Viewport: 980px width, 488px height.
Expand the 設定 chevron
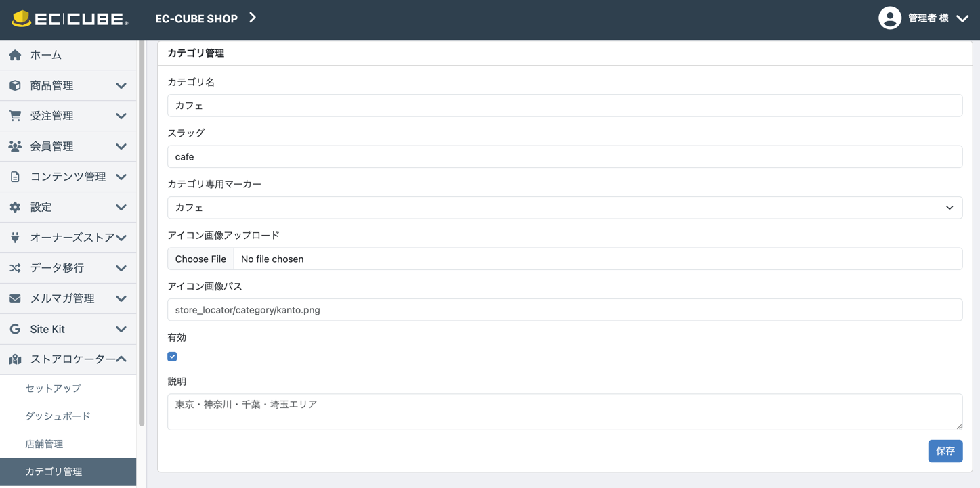[x=121, y=208]
